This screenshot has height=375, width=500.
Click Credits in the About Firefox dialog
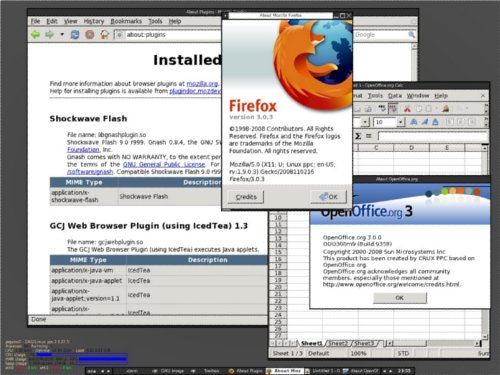246,197
